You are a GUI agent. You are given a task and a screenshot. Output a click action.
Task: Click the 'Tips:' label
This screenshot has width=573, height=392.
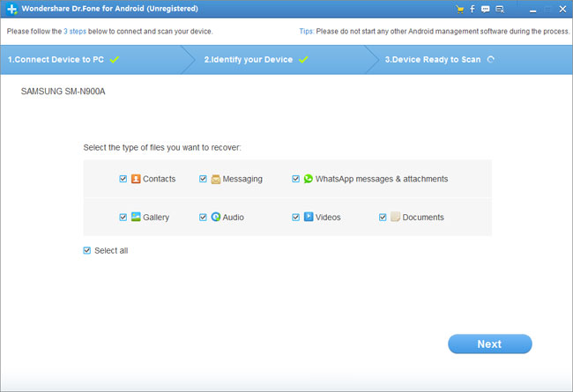point(307,32)
